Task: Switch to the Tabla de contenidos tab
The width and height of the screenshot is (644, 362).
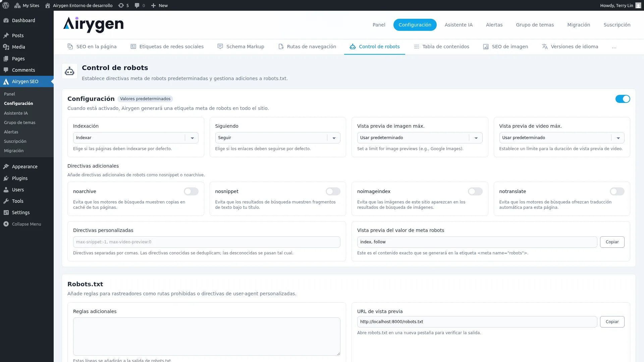Action: click(x=441, y=47)
